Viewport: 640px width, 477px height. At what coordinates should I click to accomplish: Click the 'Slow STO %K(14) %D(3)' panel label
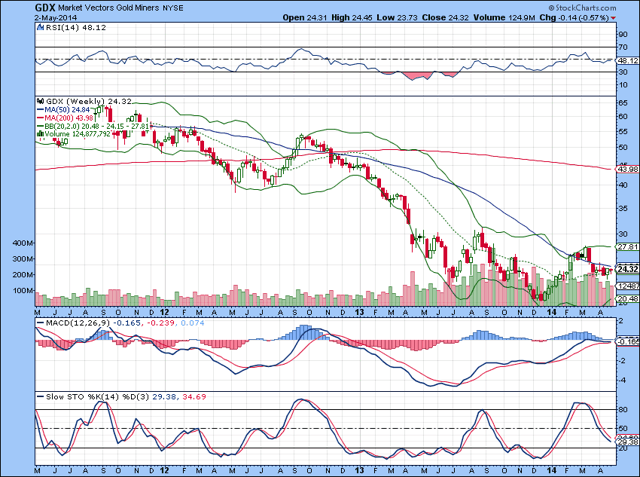(x=98, y=396)
